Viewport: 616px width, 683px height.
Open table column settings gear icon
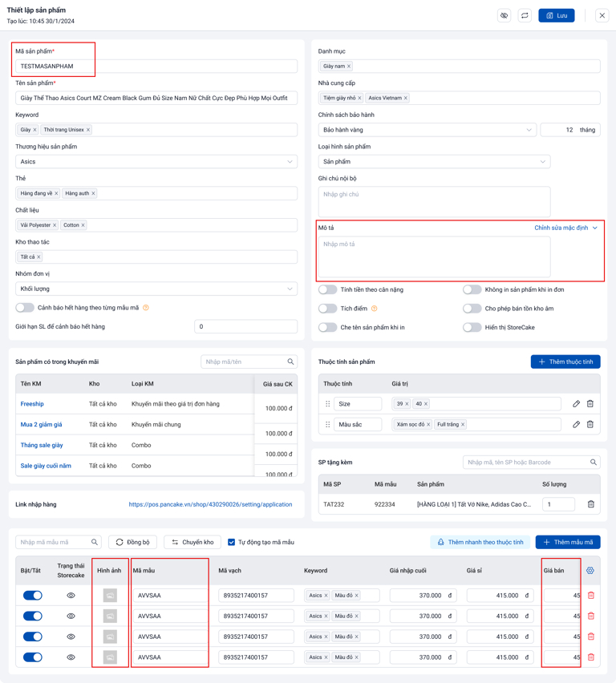[590, 571]
